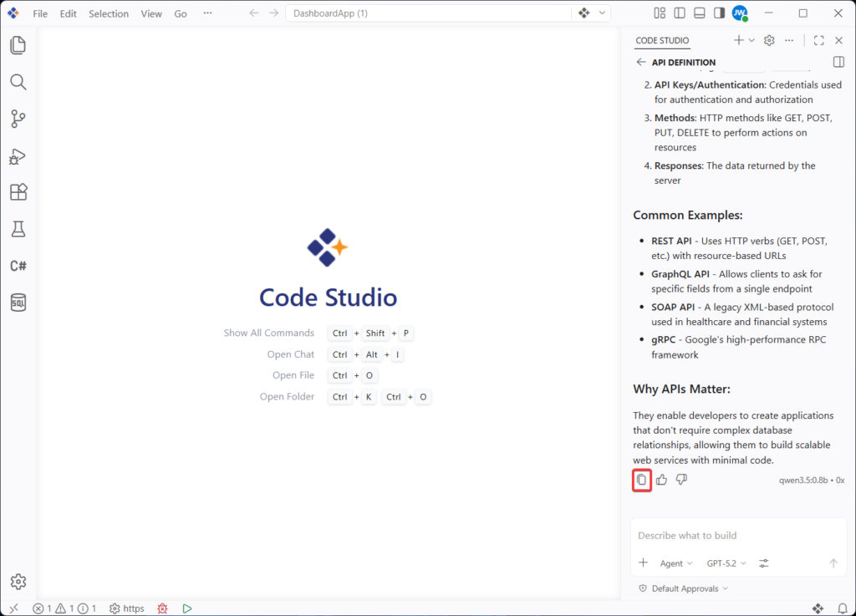856x616 pixels.
Task: Mark response as unhelpful with thumbs down
Action: (681, 480)
